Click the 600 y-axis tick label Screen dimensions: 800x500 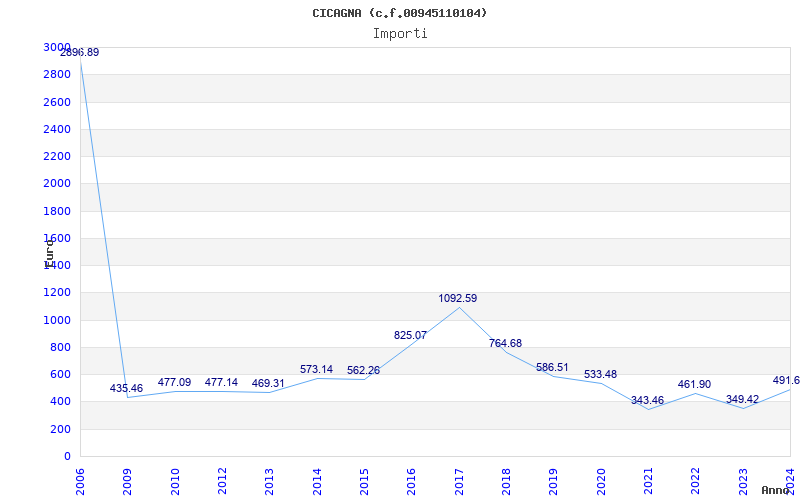[61, 374]
